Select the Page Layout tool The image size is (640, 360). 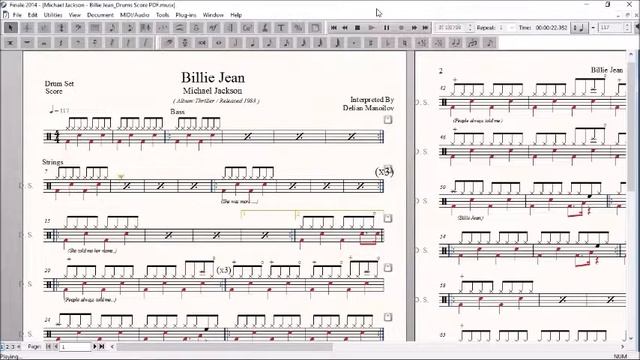315,28
